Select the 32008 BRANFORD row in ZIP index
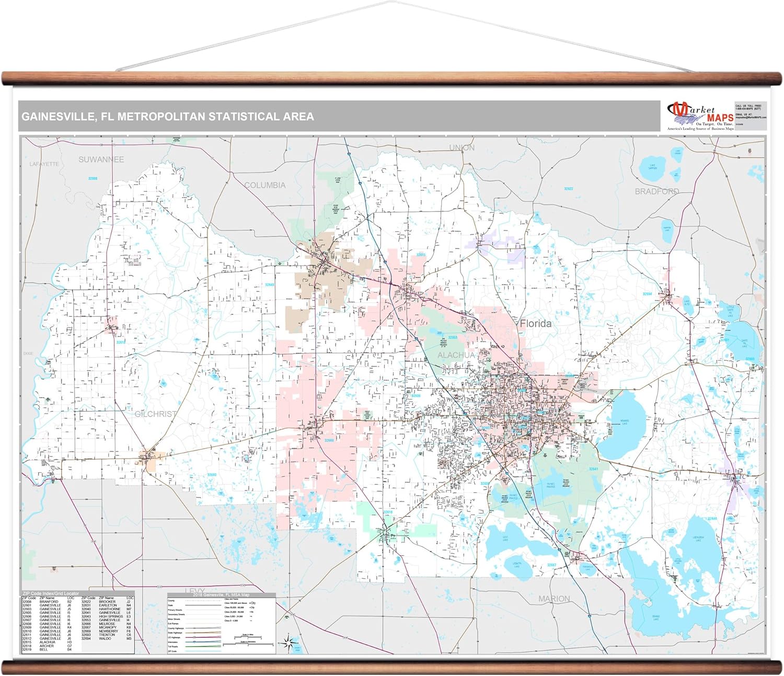The image size is (784, 676). tap(47, 602)
